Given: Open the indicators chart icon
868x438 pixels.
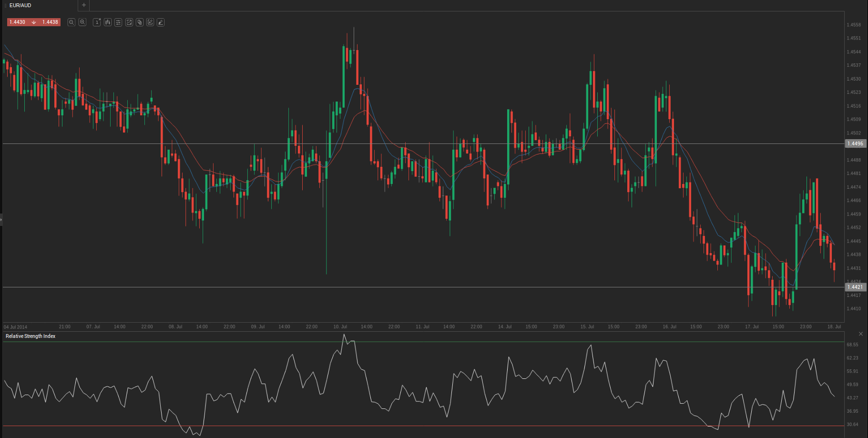Looking at the screenshot, I should click(129, 22).
